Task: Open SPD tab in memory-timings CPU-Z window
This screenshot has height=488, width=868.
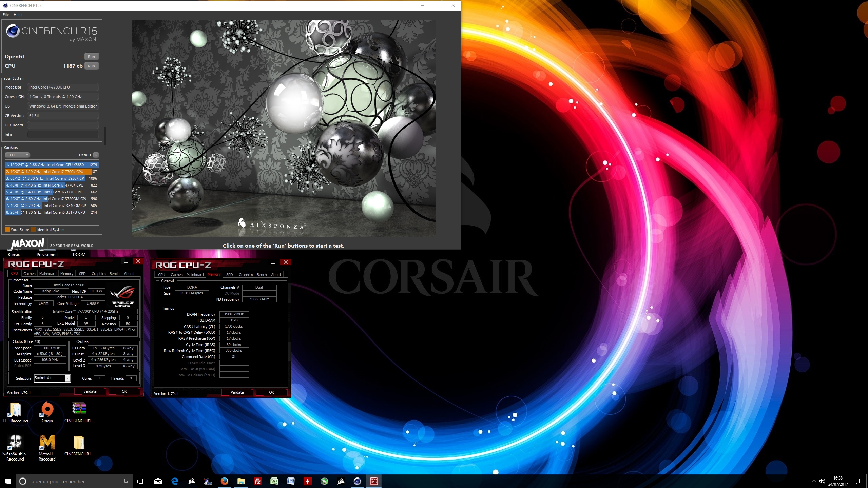Action: (x=230, y=275)
